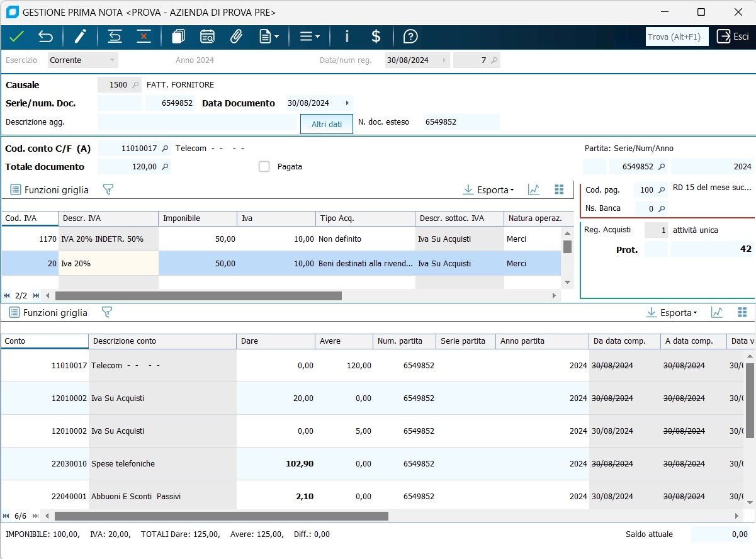
Task: Click the undo arrow toolbar icon
Action: 45,37
